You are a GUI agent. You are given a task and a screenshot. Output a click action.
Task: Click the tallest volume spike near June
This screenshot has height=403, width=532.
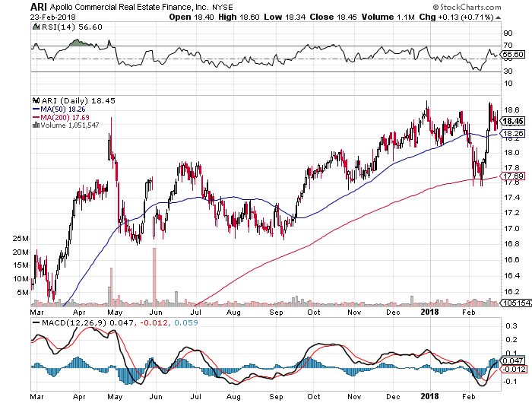click(154, 277)
